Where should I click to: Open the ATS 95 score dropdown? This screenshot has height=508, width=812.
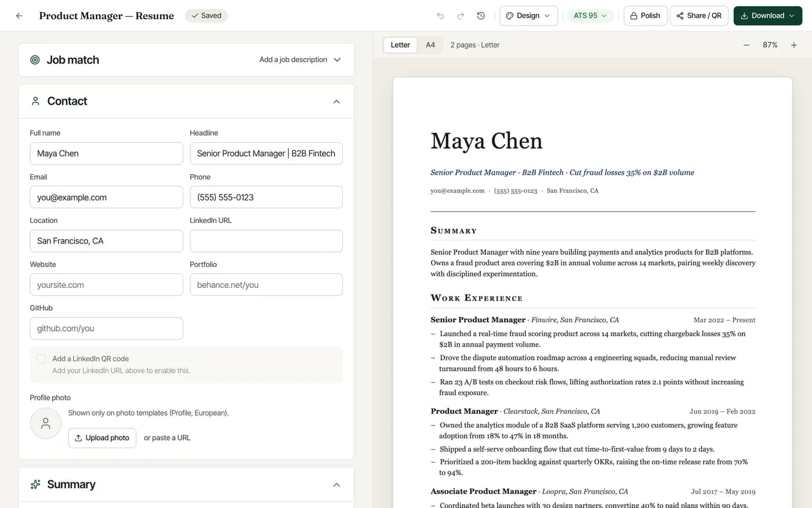coord(590,16)
